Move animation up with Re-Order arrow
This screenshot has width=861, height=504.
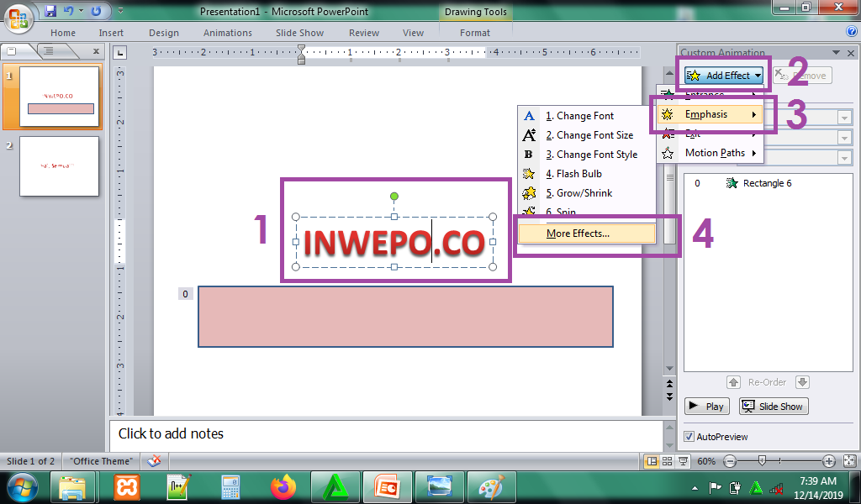pyautogui.click(x=733, y=382)
